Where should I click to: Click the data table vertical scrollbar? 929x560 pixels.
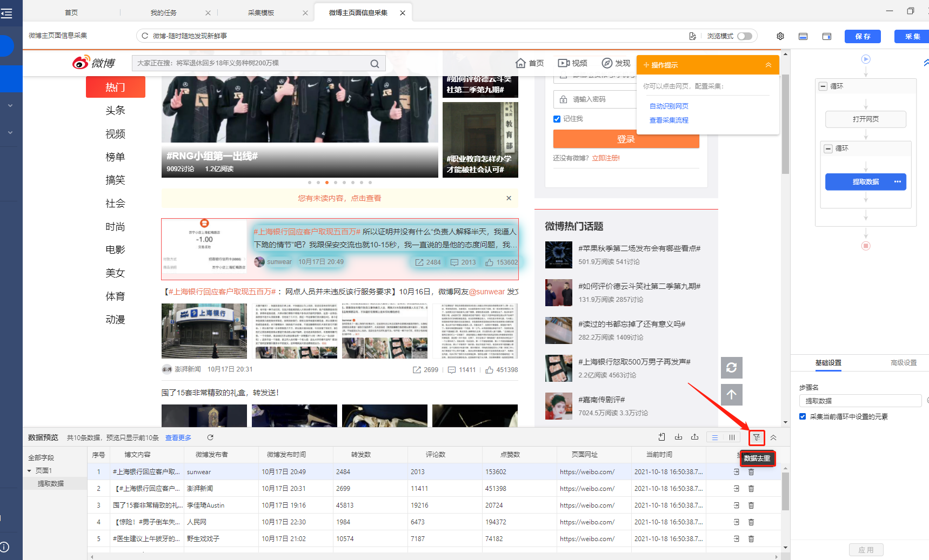tap(785, 491)
